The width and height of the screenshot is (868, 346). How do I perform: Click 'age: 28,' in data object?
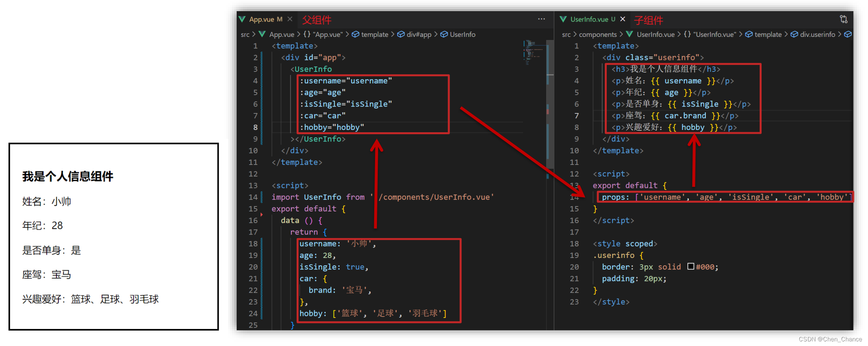318,255
